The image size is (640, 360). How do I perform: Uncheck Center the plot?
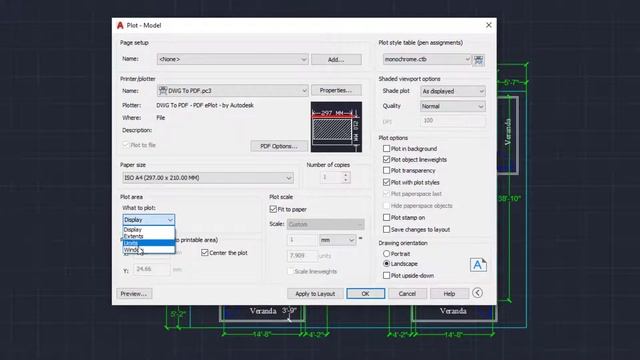tap(204, 253)
